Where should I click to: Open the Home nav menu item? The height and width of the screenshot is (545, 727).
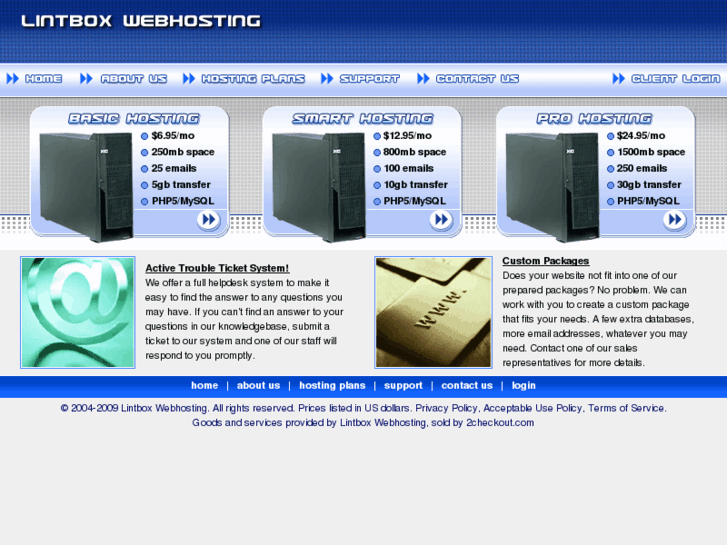[43, 79]
